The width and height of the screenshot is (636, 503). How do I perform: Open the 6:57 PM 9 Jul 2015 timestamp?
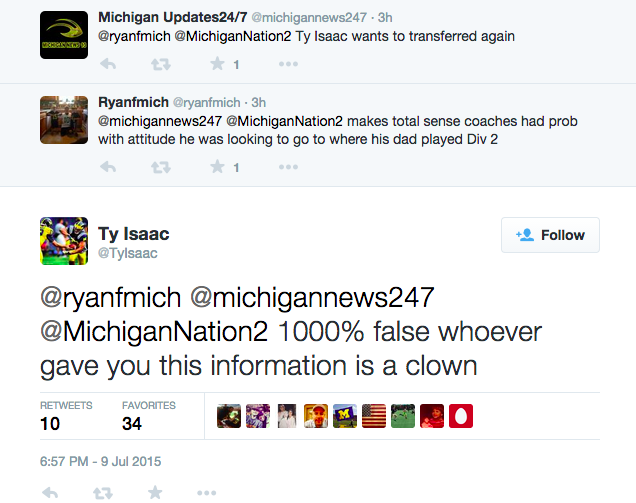(100, 462)
